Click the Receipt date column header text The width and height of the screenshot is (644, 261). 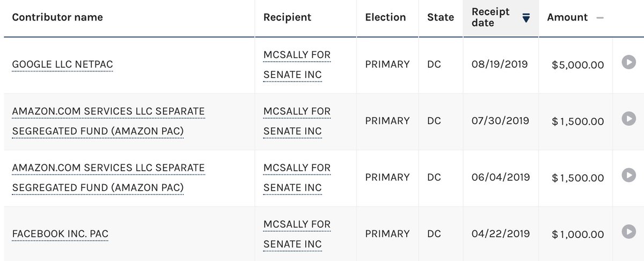491,18
